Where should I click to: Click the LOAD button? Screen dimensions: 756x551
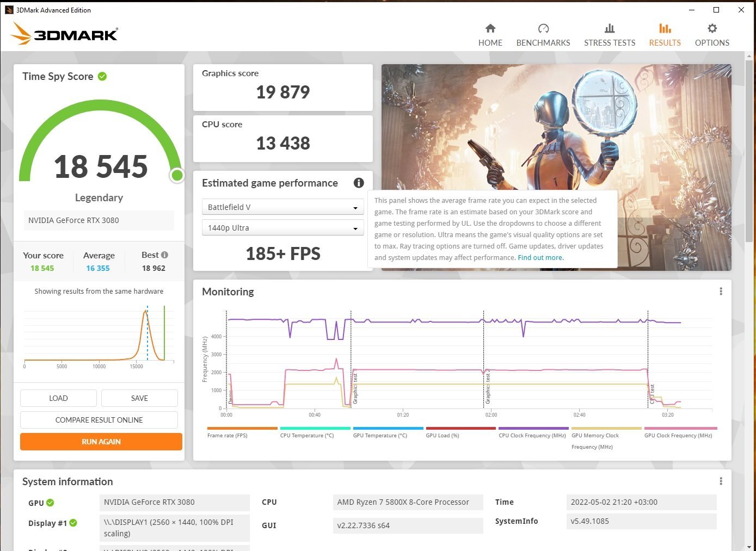click(58, 398)
